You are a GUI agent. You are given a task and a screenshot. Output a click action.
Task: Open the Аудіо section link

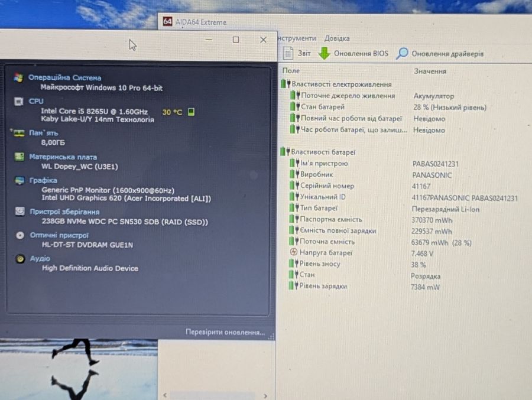pos(40,259)
